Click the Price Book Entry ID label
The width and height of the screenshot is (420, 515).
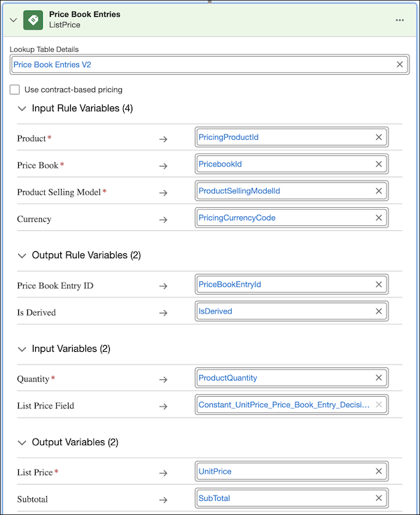pos(55,285)
